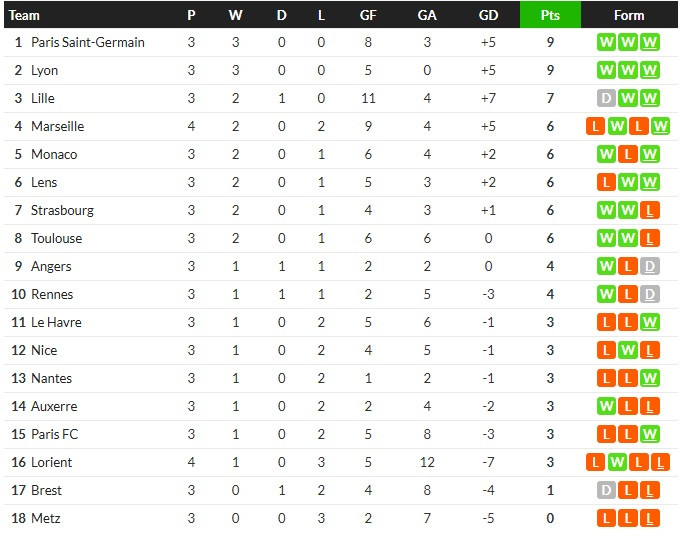
Task: Click Strasbourg's underlined orange L form badge
Action: click(x=649, y=211)
